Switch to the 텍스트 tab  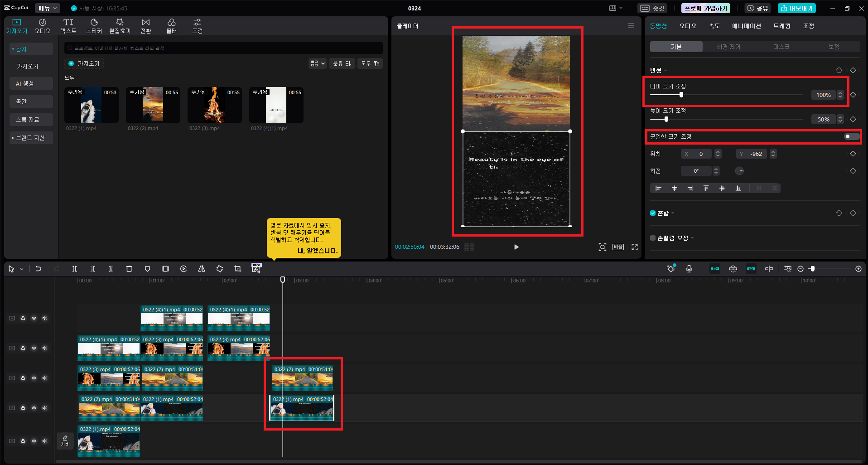pyautogui.click(x=68, y=26)
